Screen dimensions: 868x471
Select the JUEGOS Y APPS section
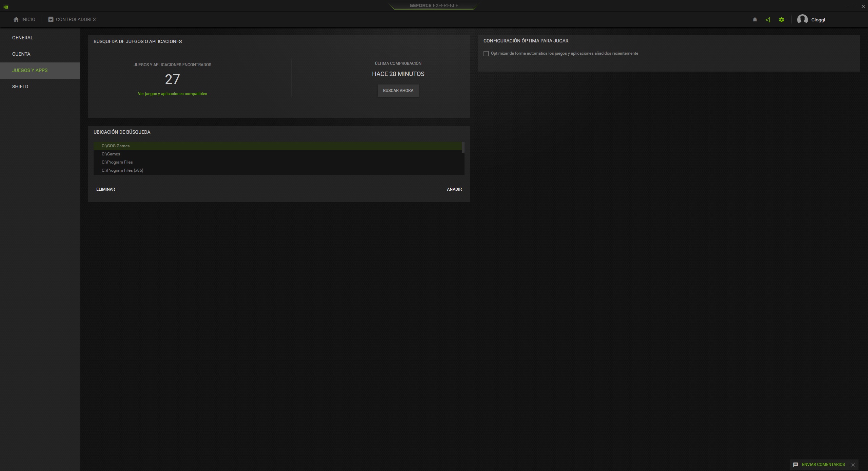(40, 70)
